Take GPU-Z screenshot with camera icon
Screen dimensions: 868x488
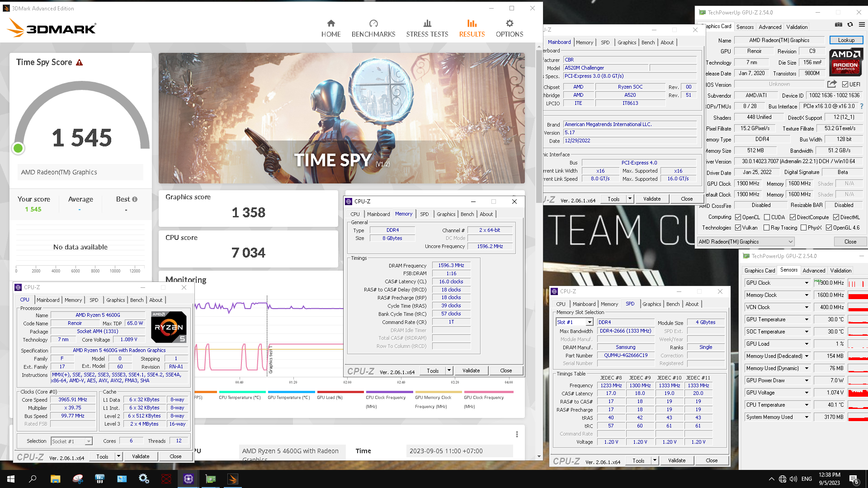point(838,25)
